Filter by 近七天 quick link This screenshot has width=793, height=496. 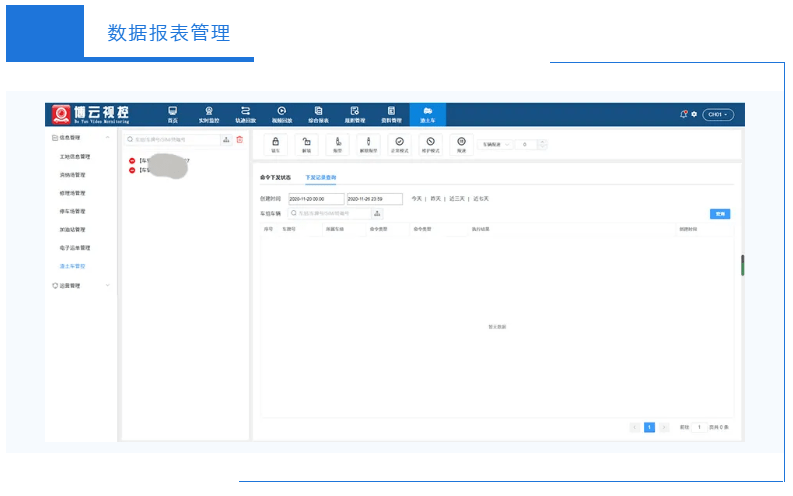tap(481, 199)
